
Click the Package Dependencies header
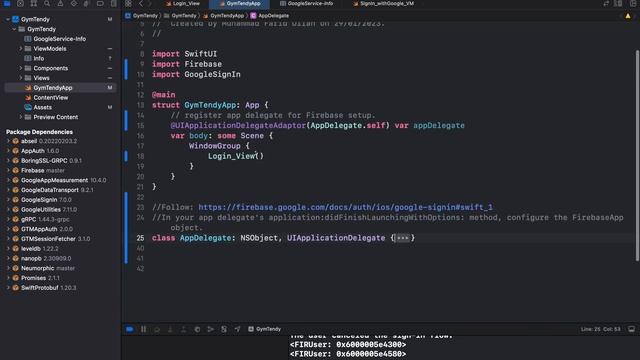point(39,132)
